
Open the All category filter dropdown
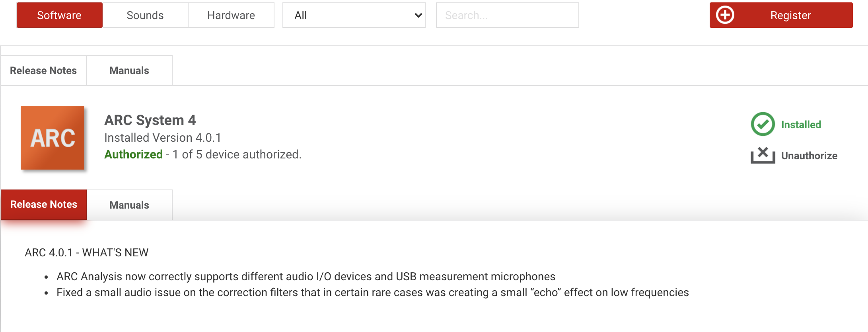pos(353,15)
